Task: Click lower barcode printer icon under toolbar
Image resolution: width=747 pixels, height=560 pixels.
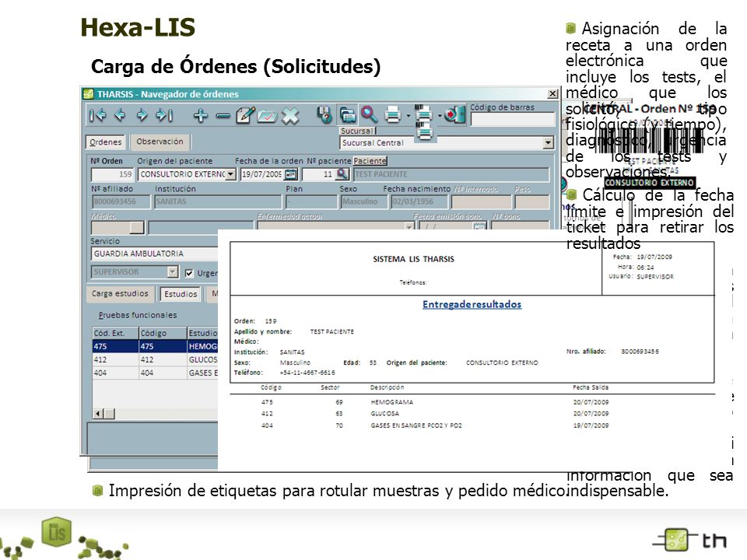Action: (x=424, y=132)
